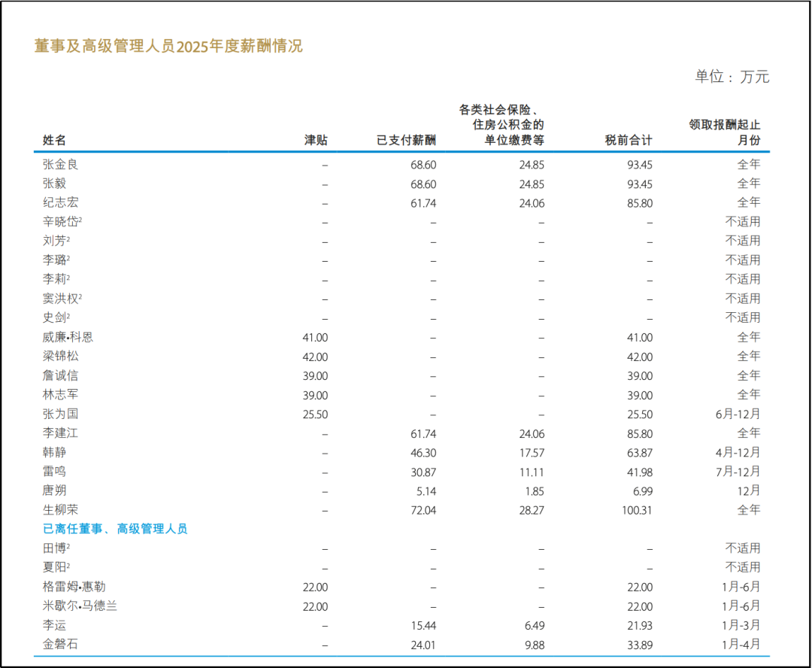This screenshot has width=812, height=668.
Task: Select the 领取报酬起止月份 column header
Action: (x=725, y=132)
